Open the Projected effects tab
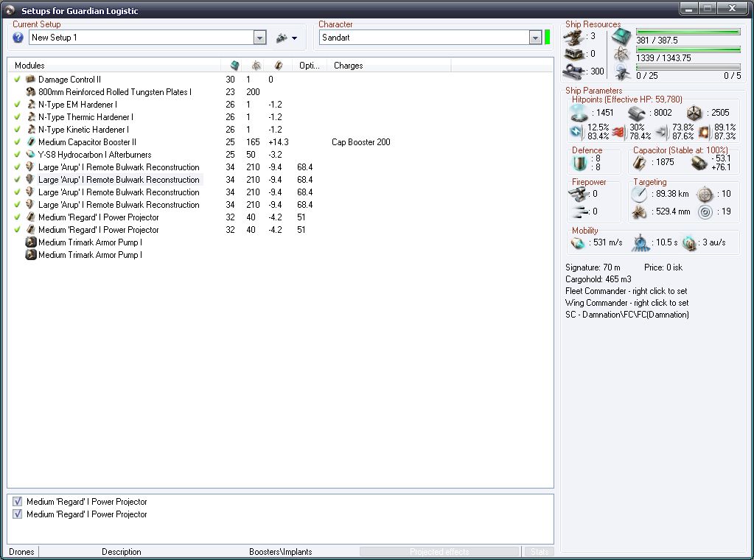The width and height of the screenshot is (754, 560). pos(439,552)
